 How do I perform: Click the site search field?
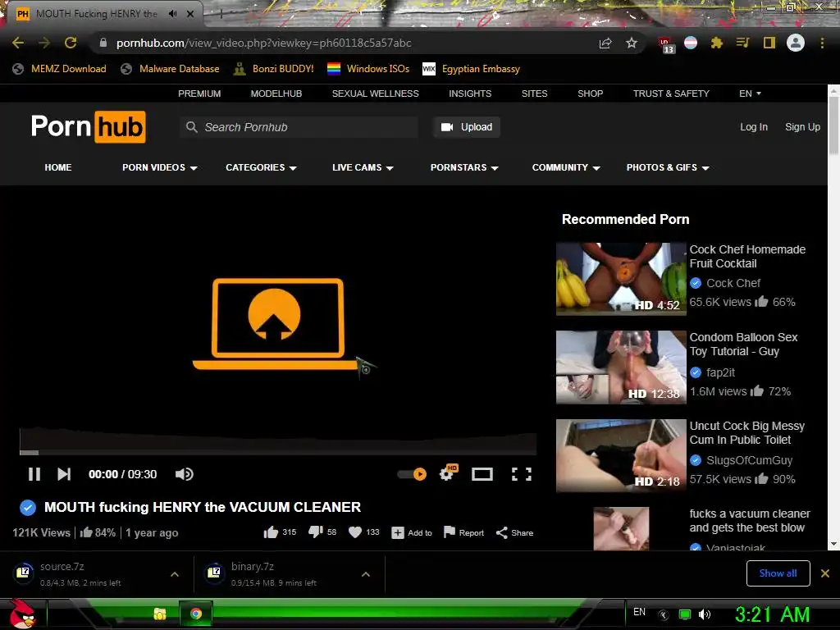coord(299,127)
